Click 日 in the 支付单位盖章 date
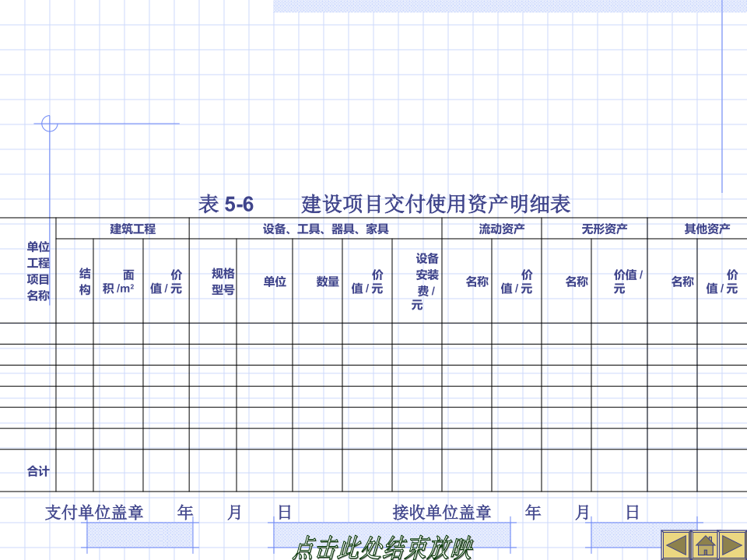Image resolution: width=747 pixels, height=560 pixels. click(285, 513)
